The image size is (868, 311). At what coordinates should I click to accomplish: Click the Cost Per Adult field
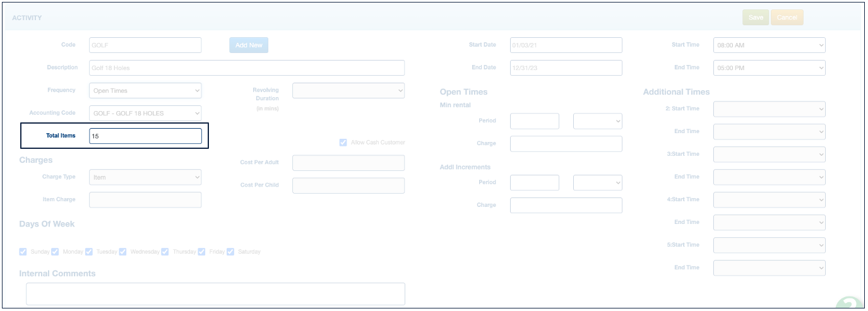348,163
